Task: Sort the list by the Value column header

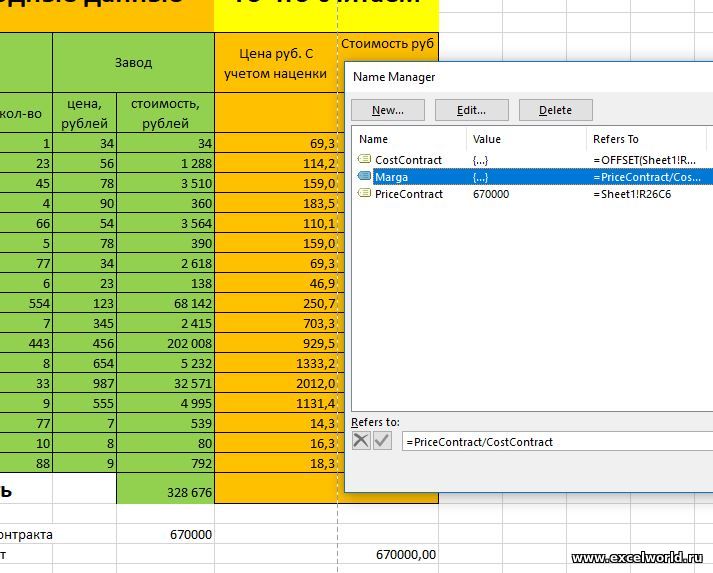Action: coord(525,139)
